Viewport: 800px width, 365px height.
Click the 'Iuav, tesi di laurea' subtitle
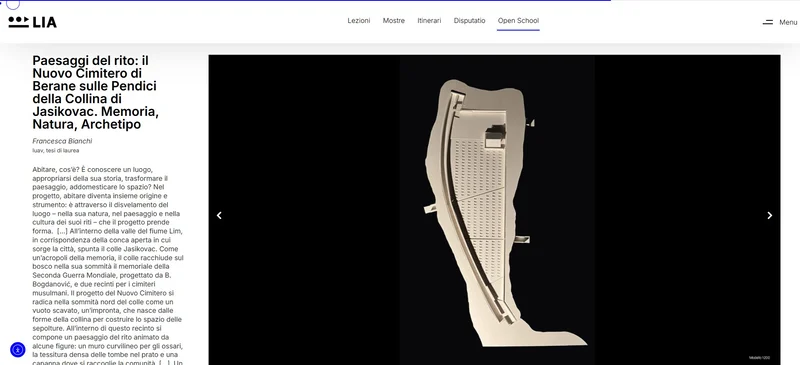click(x=56, y=151)
